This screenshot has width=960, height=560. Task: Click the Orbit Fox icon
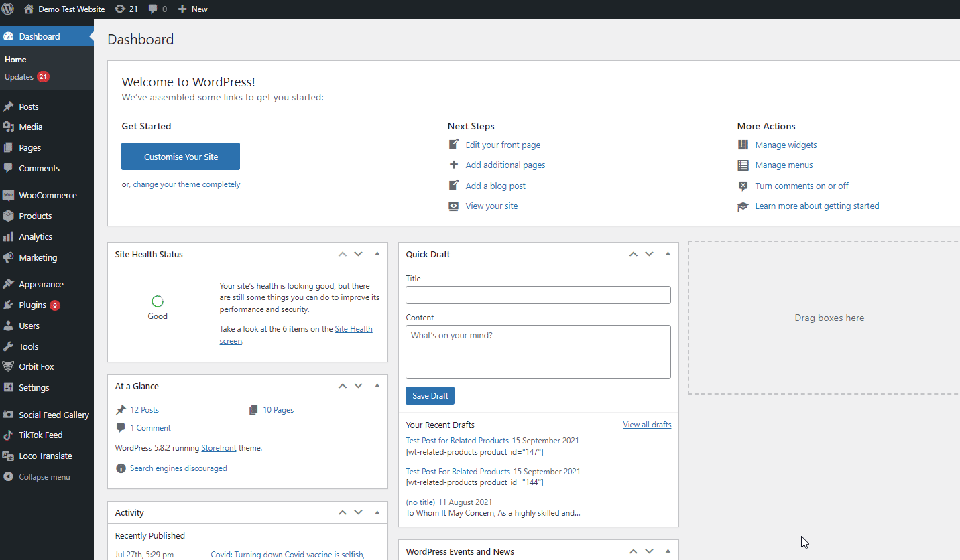[x=8, y=366]
